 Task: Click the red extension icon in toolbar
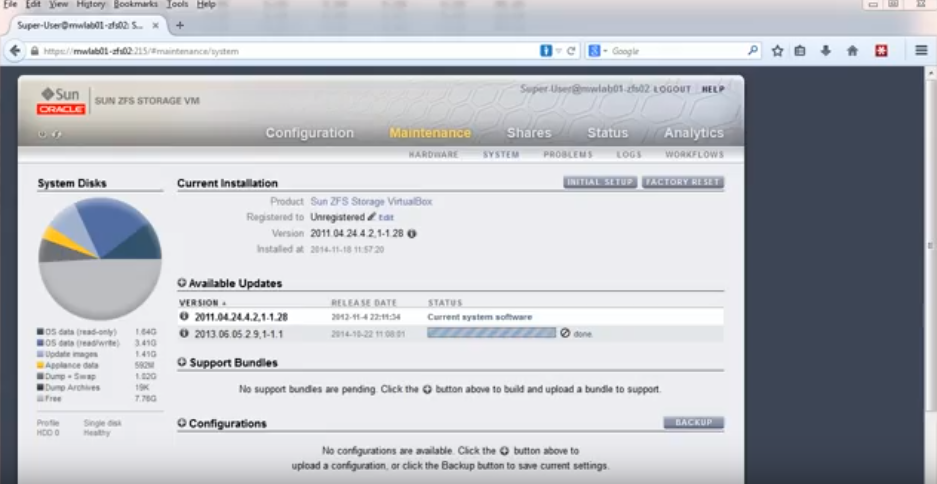coord(881,51)
